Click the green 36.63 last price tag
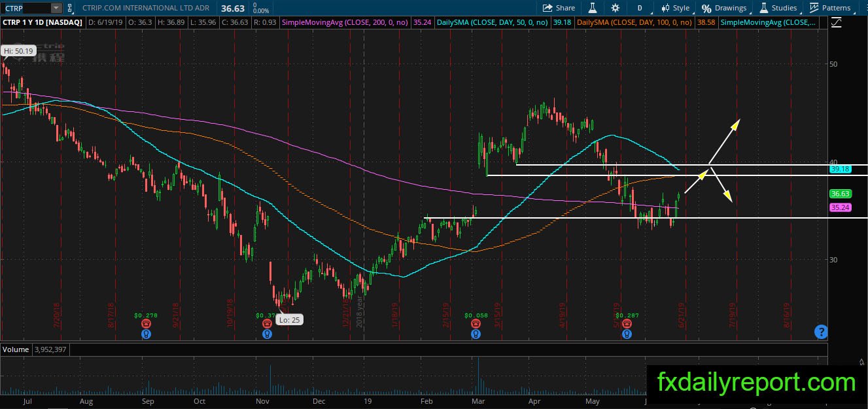Image resolution: width=868 pixels, height=409 pixels. pos(839,194)
